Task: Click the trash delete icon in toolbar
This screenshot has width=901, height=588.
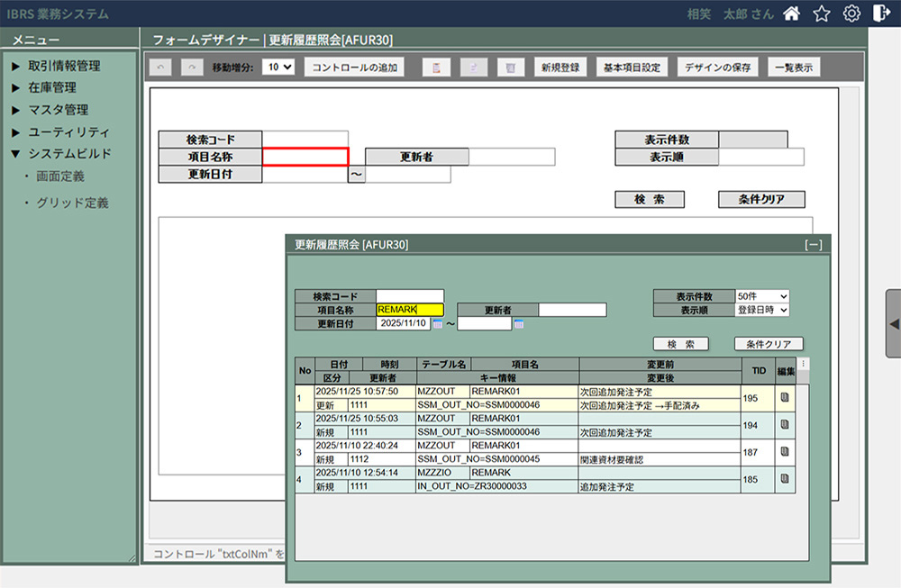Action: click(510, 68)
